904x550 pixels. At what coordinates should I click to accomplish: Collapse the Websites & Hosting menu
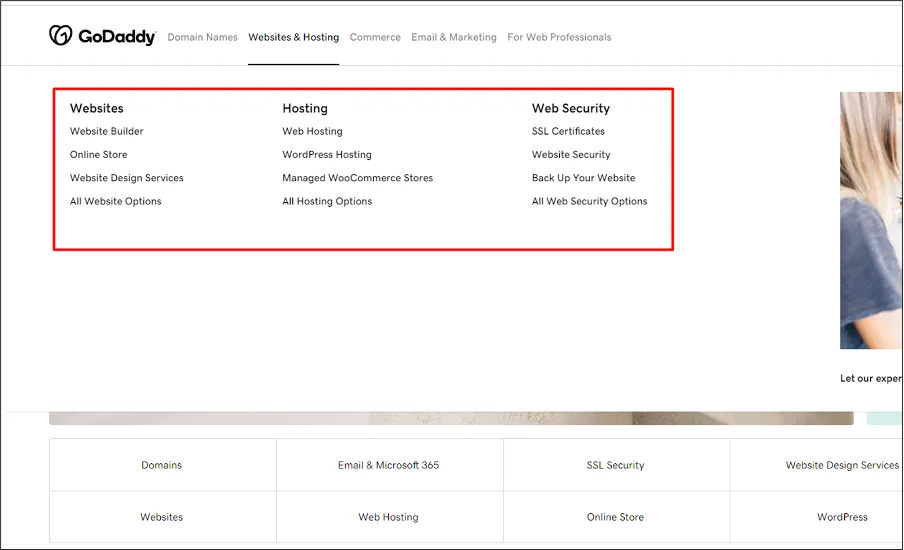pos(293,37)
